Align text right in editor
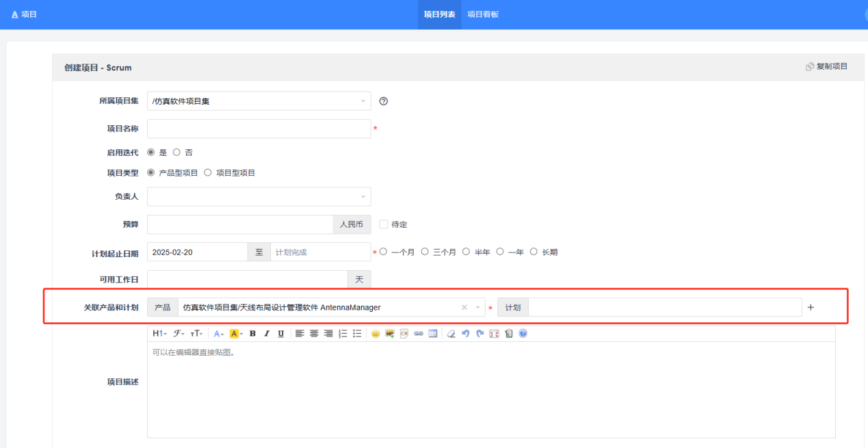Screen dimensions: 868x448 [x=328, y=334]
